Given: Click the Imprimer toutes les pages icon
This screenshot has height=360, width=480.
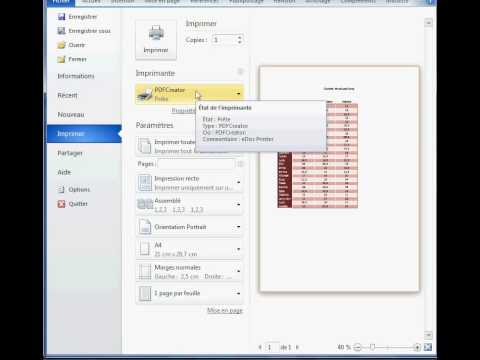Looking at the screenshot, I should pyautogui.click(x=145, y=146).
